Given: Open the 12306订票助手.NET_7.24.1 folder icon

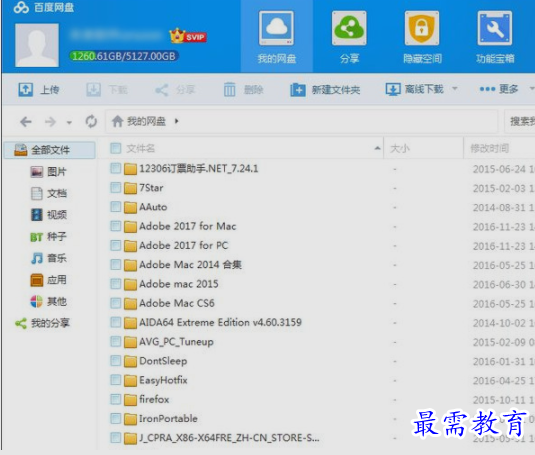Looking at the screenshot, I should [130, 168].
